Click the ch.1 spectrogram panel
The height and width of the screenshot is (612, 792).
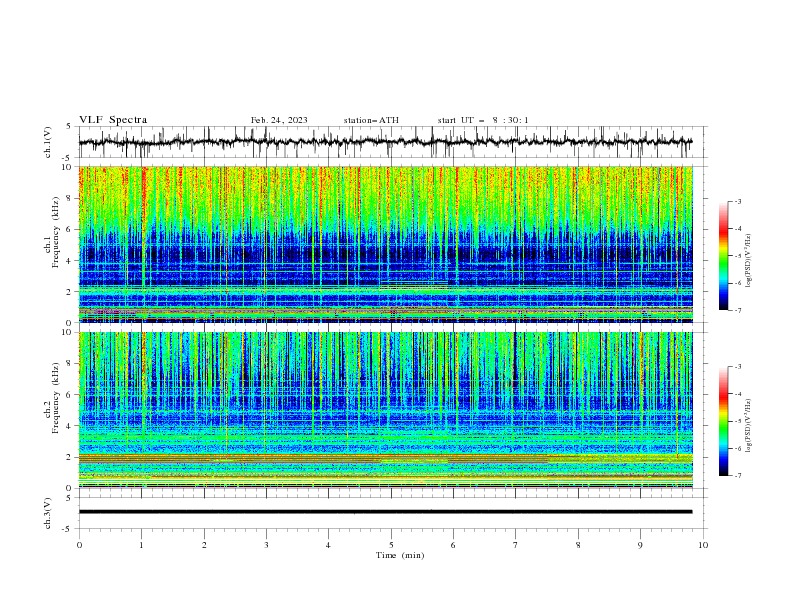coord(385,244)
